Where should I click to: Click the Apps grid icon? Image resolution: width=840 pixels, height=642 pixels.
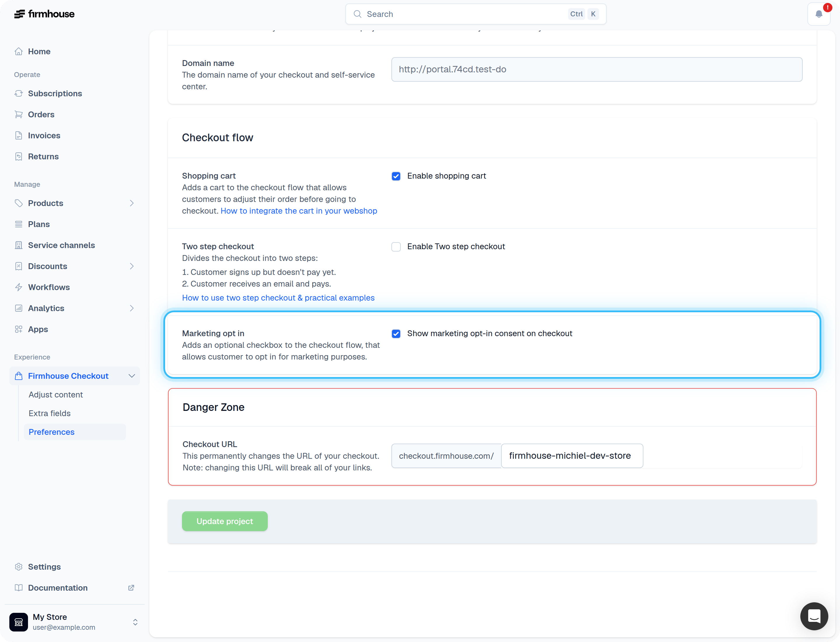19,329
